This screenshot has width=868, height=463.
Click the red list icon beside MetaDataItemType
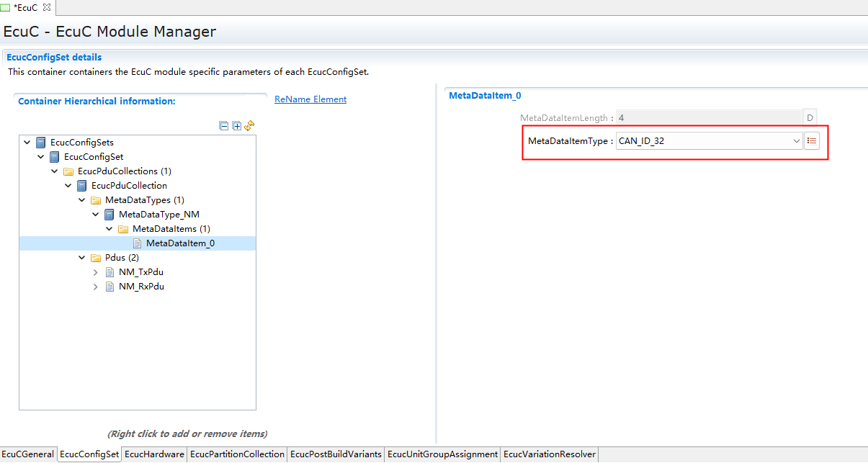812,141
